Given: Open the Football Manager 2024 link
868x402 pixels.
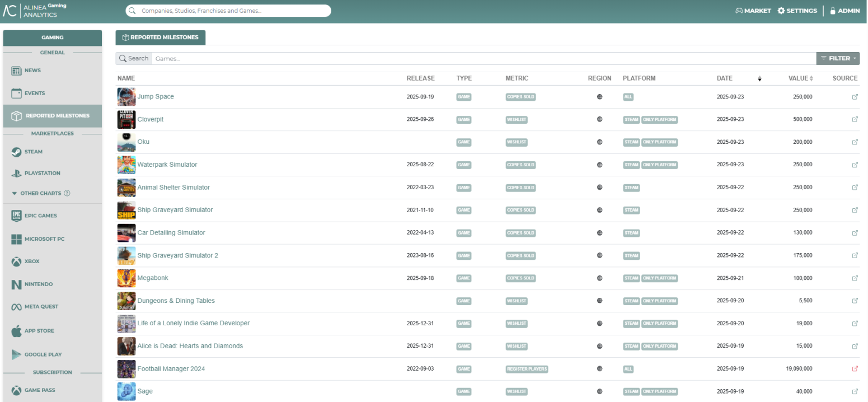Looking at the screenshot, I should (x=171, y=369).
